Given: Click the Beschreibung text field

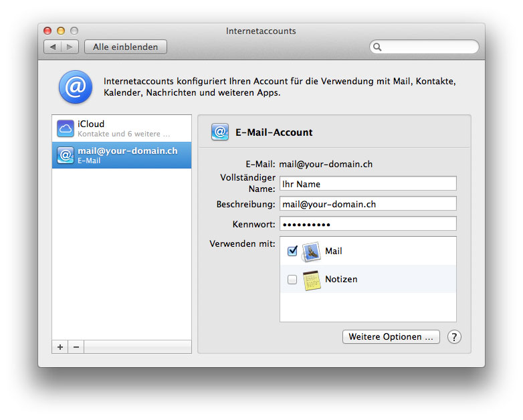Looking at the screenshot, I should coord(368,204).
